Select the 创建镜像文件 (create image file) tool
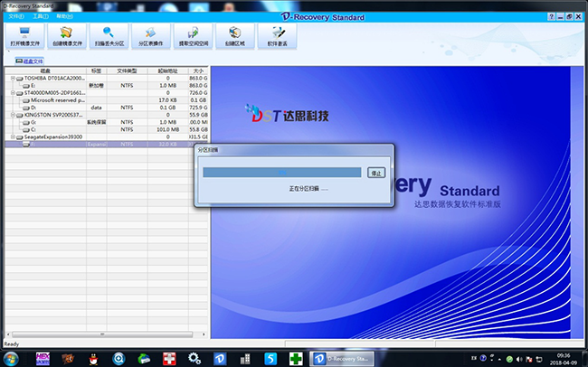Image resolution: width=588 pixels, height=367 pixels. click(67, 36)
